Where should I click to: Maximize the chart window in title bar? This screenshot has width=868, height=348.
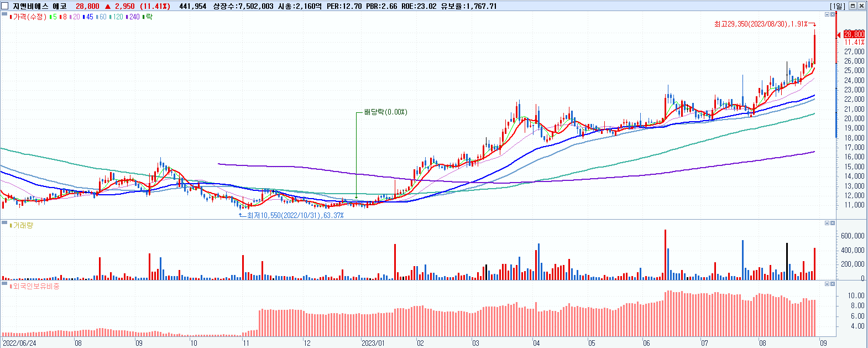coord(853,6)
